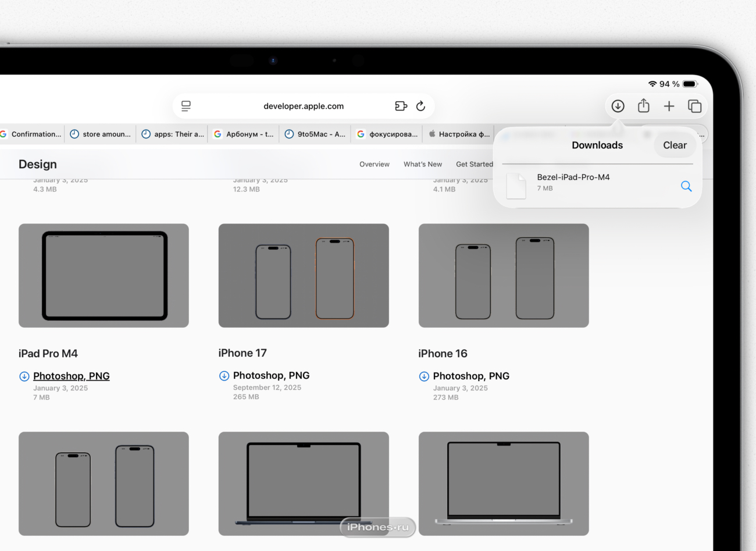Select the 'store amoun...' tab
The width and height of the screenshot is (756, 551).
tap(101, 134)
